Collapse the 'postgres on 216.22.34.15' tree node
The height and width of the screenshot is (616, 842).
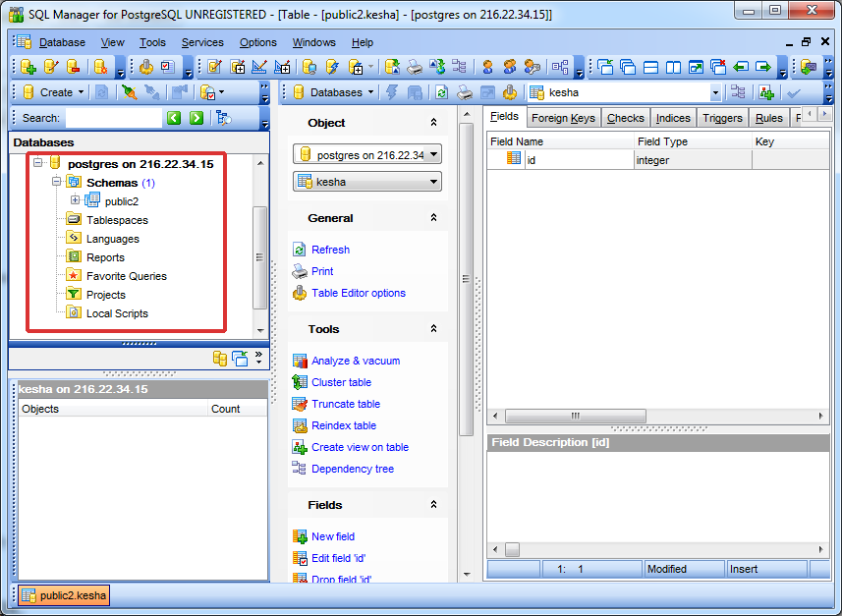coord(37,162)
